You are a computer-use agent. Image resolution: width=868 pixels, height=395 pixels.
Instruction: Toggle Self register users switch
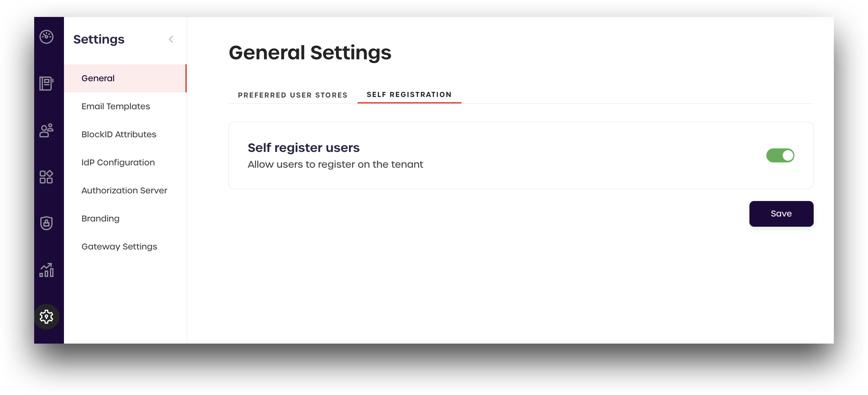tap(780, 155)
